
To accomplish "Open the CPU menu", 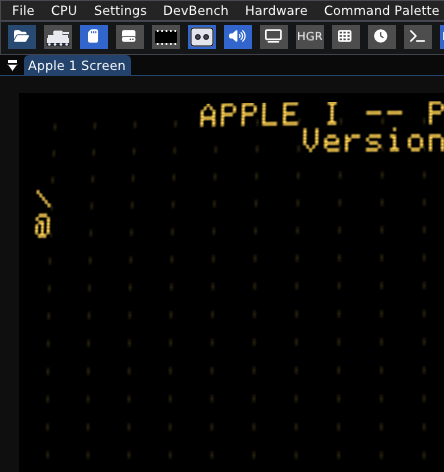I will pos(64,11).
